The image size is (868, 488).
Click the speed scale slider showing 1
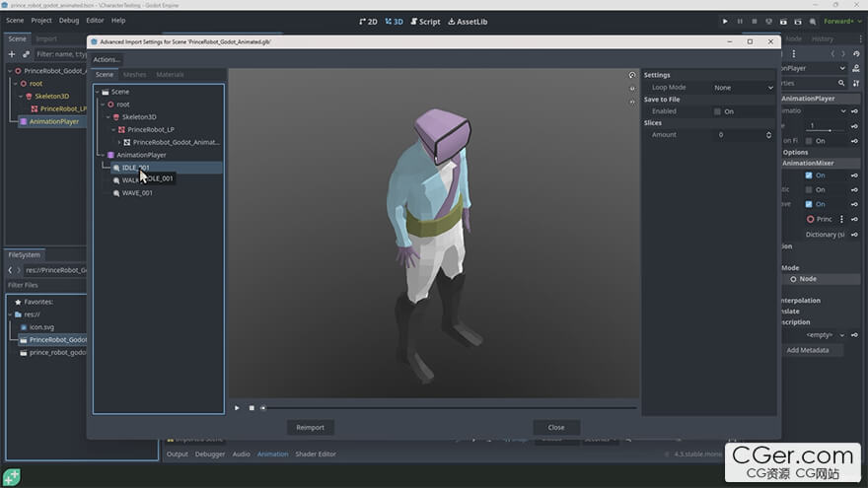pyautogui.click(x=826, y=126)
